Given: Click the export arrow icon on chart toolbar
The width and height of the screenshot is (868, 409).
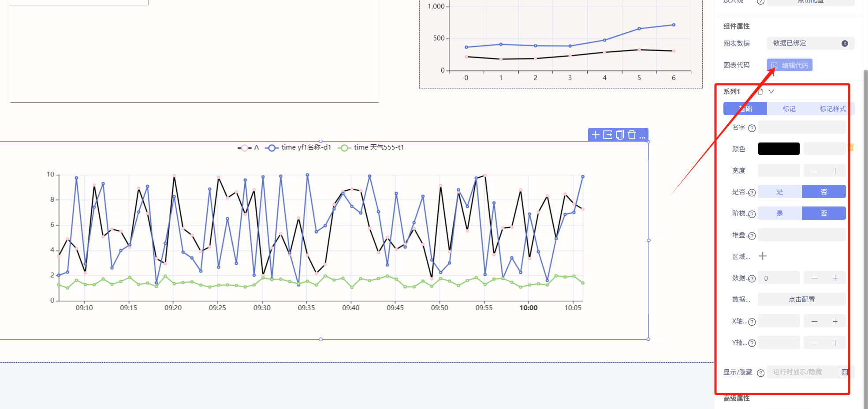Looking at the screenshot, I should pos(607,135).
